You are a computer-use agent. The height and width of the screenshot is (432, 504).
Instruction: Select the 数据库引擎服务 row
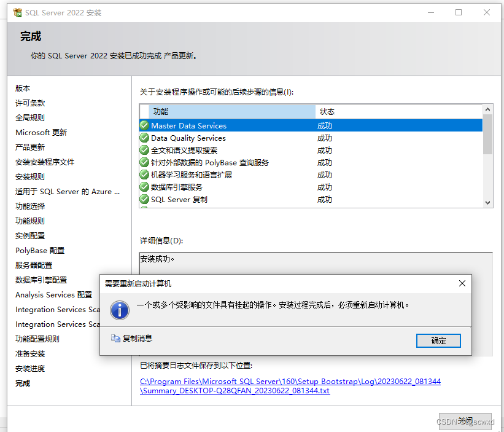(x=311, y=187)
